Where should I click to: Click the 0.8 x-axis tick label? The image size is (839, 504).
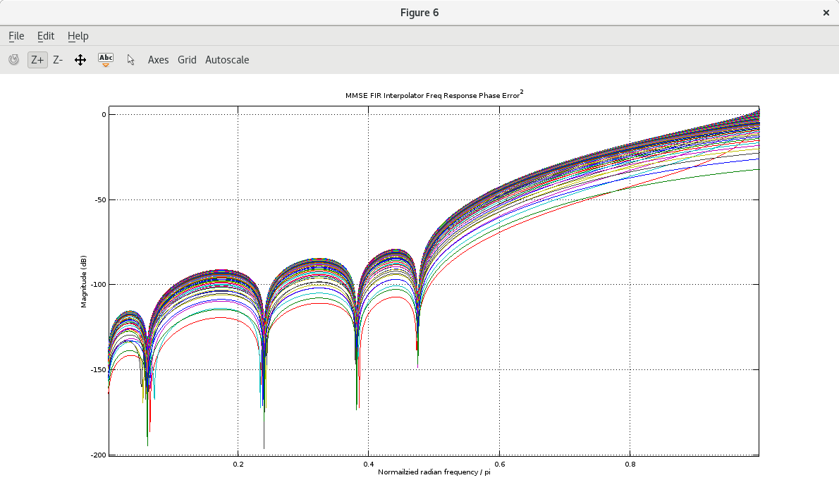[x=630, y=464]
